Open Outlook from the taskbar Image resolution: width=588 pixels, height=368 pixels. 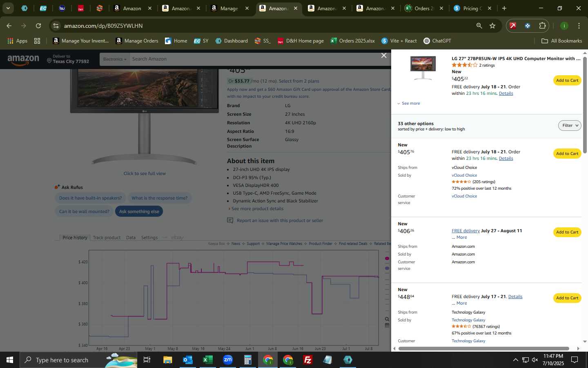pyautogui.click(x=188, y=360)
